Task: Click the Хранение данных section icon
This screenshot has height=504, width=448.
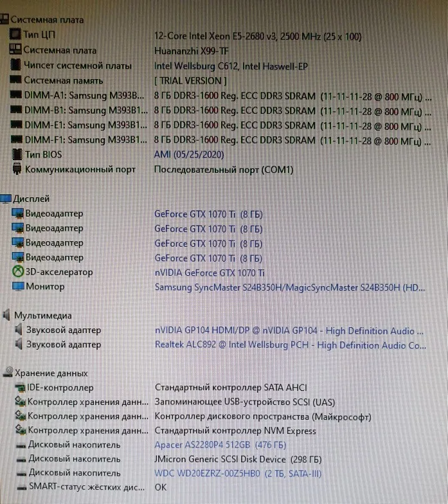Action: pos(8,372)
